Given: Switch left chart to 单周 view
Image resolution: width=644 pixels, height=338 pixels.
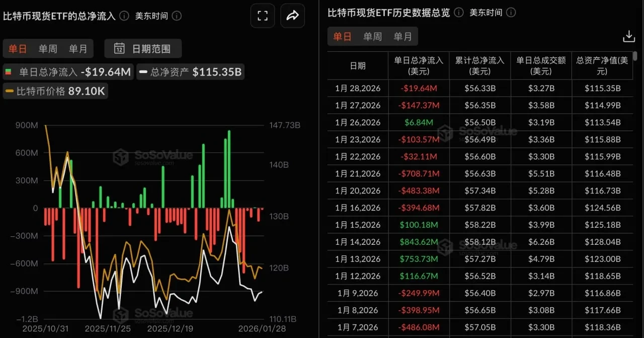Looking at the screenshot, I should 48,48.
